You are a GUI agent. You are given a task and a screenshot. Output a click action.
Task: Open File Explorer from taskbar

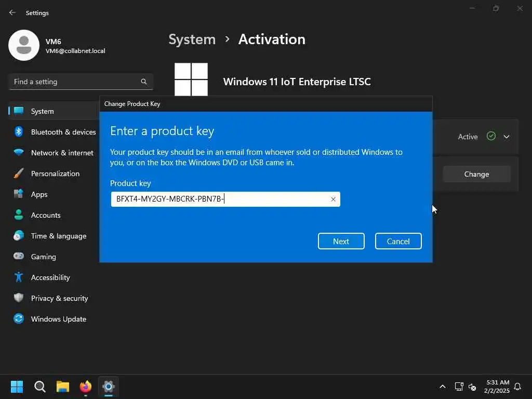(x=63, y=387)
